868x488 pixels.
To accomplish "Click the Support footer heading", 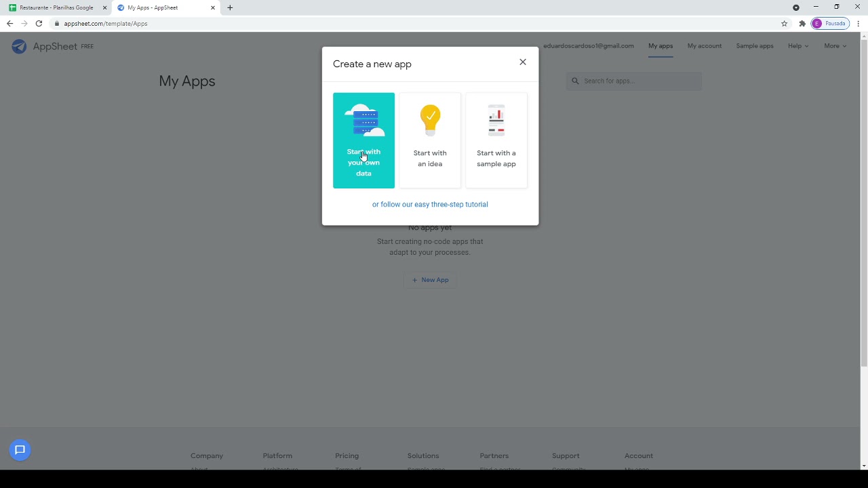I will (x=566, y=455).
